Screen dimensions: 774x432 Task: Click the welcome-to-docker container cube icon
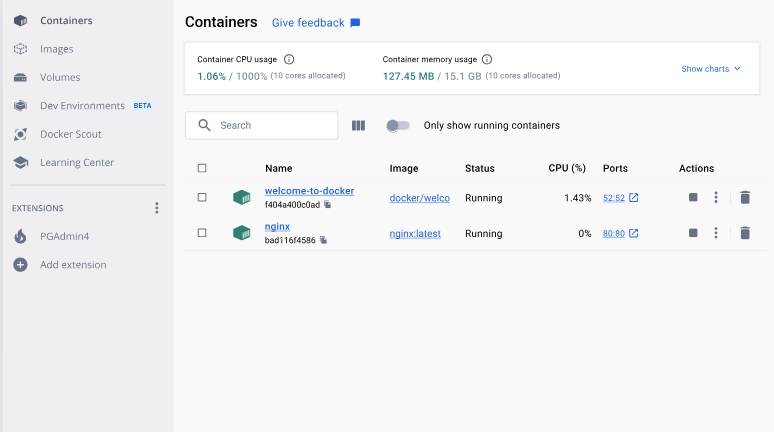click(x=242, y=197)
